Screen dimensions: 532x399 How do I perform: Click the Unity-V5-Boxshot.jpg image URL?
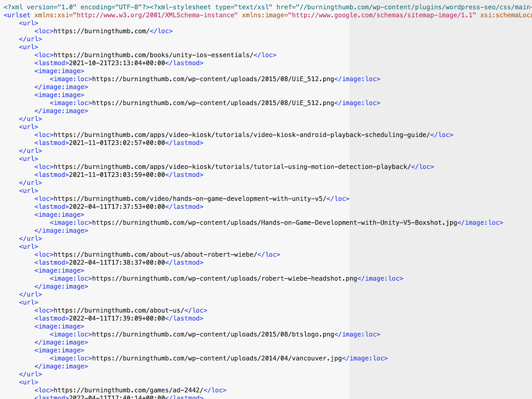pos(274,222)
